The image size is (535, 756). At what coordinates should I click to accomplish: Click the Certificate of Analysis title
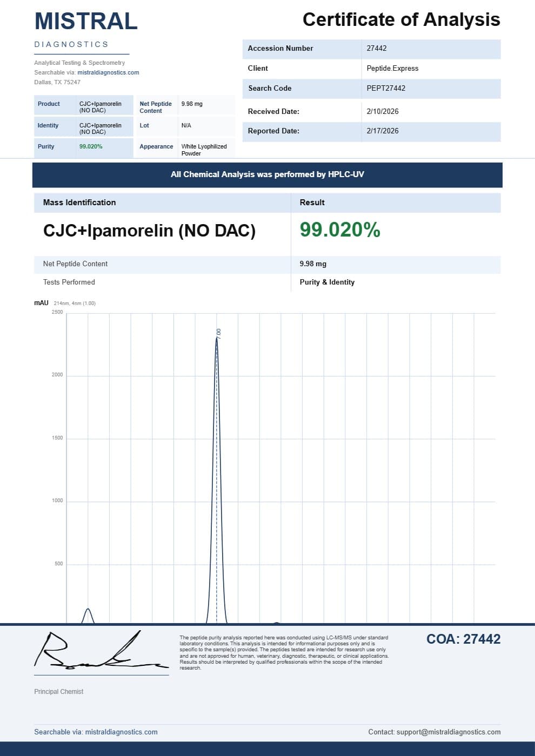click(x=401, y=19)
